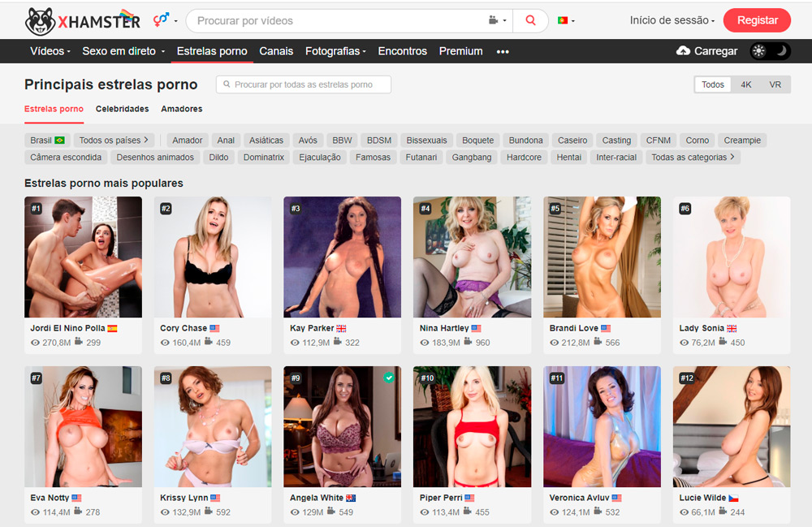Expand the Sexo em direto dropdown arrow
Viewport: 812px width, 527px height.
[162, 51]
